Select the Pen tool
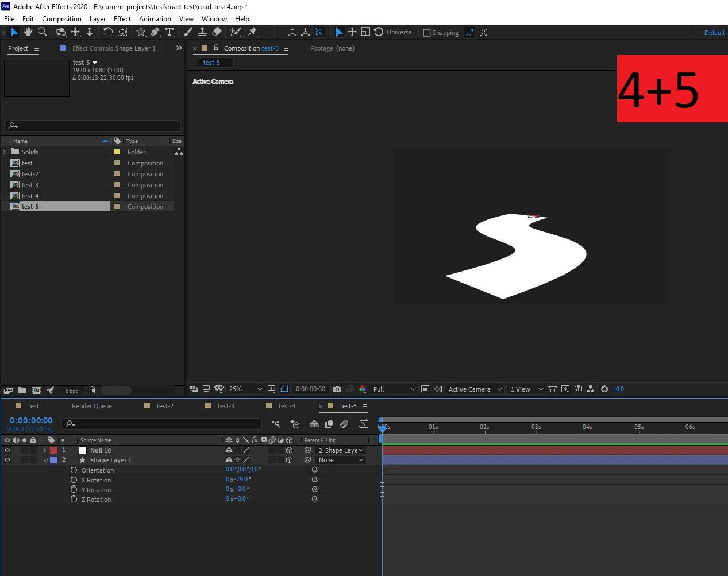The width and height of the screenshot is (728, 576). (x=155, y=32)
